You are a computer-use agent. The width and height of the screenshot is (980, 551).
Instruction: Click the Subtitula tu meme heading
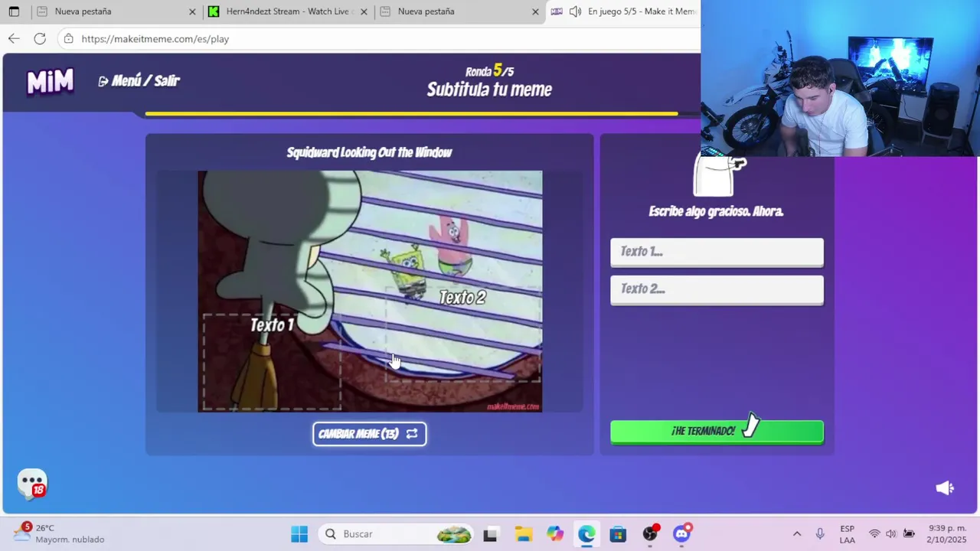pos(489,90)
